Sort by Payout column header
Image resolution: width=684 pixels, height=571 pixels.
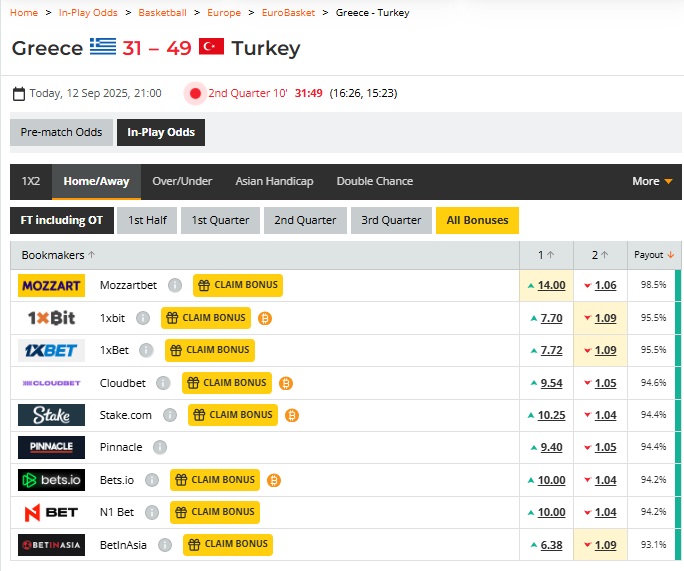point(654,255)
